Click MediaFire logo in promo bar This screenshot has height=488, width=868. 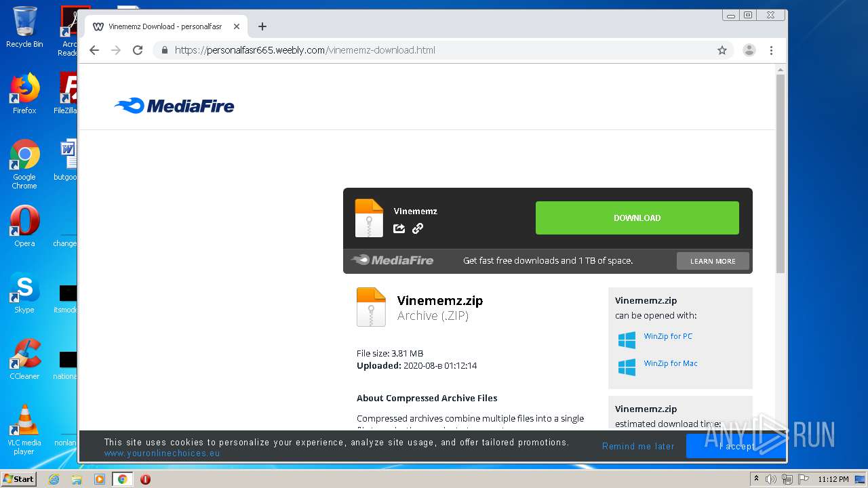(393, 260)
